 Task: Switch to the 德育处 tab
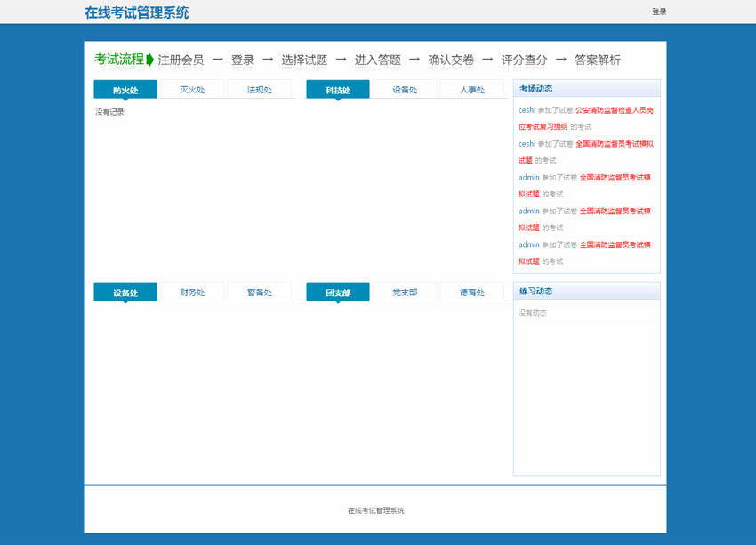(x=472, y=293)
